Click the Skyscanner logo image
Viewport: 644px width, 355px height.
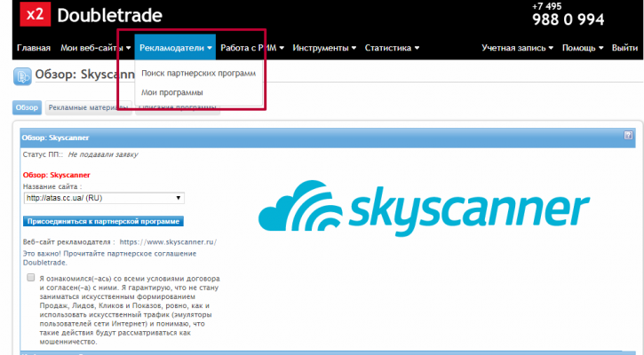pyautogui.click(x=424, y=208)
